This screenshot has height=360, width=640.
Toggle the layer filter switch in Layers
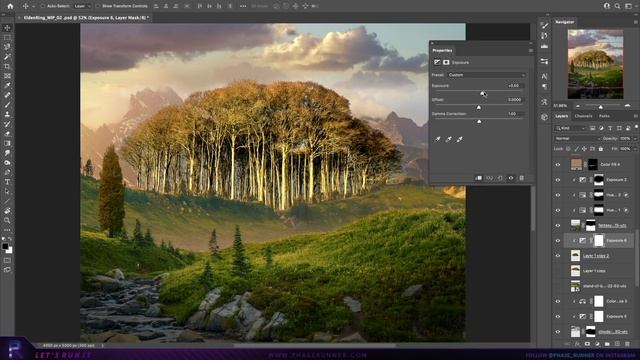click(x=636, y=128)
